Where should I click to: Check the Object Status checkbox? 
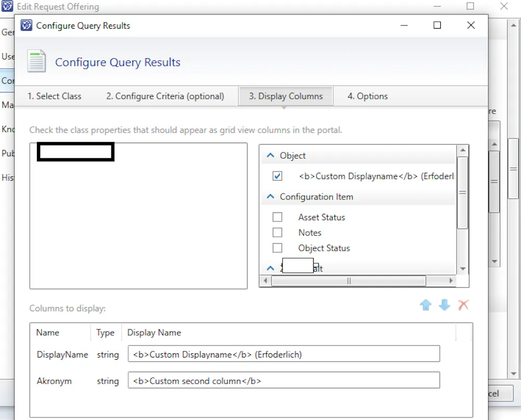tap(277, 248)
